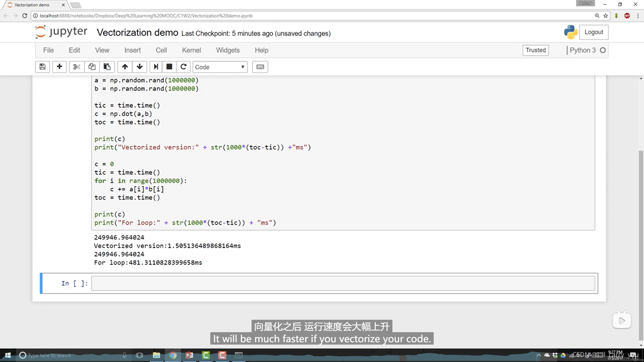Run the cell with the skip-forward icon
Viewport: 644px width, 362px height.
point(156,67)
